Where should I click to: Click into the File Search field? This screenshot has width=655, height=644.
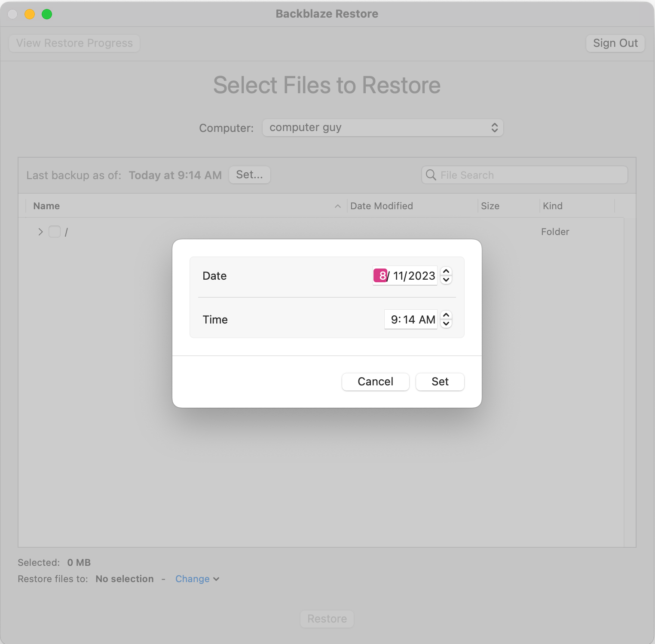pos(524,175)
